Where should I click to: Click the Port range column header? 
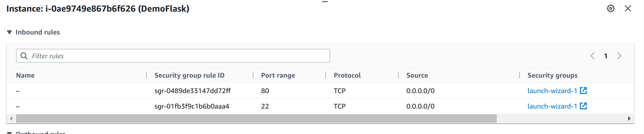coord(278,75)
